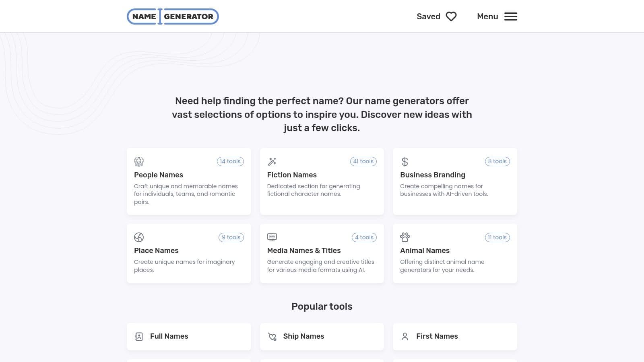Open the Menu label
The width and height of the screenshot is (644, 362).
[487, 16]
